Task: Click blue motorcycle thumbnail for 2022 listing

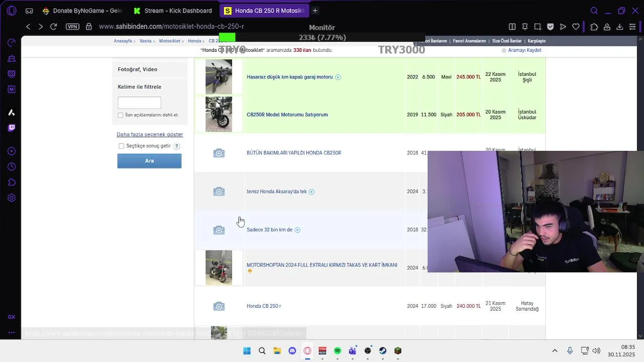Action: click(219, 77)
